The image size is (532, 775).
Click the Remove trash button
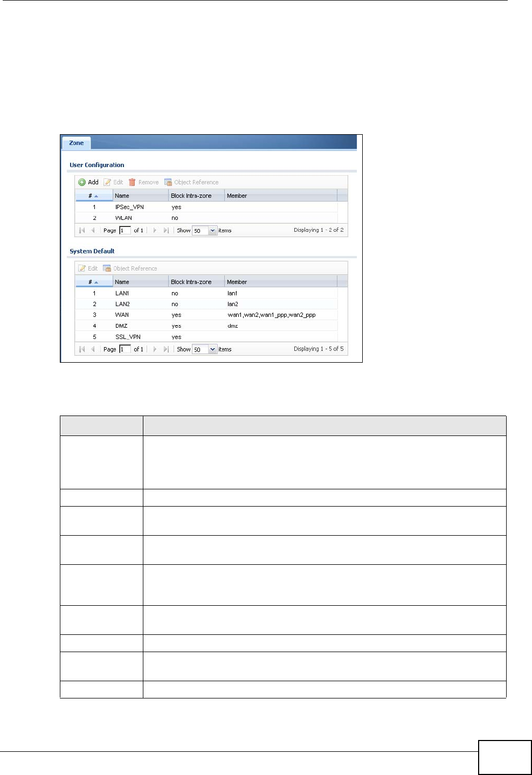point(143,182)
